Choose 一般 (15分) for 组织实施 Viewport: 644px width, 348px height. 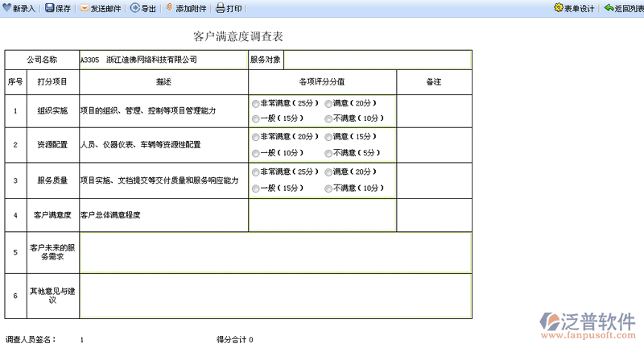256,119
